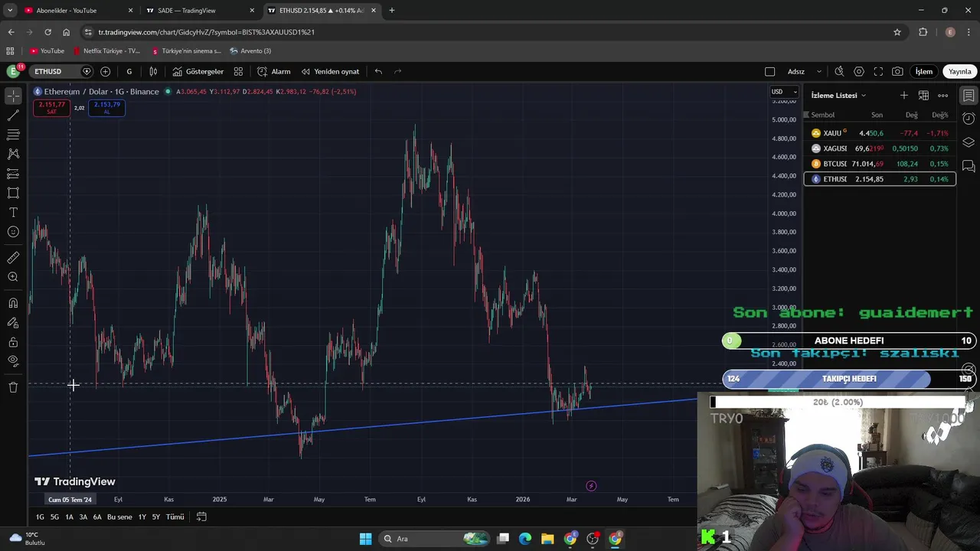The image size is (980, 551).
Task: Open watchlist advanced table view
Action: tap(923, 96)
